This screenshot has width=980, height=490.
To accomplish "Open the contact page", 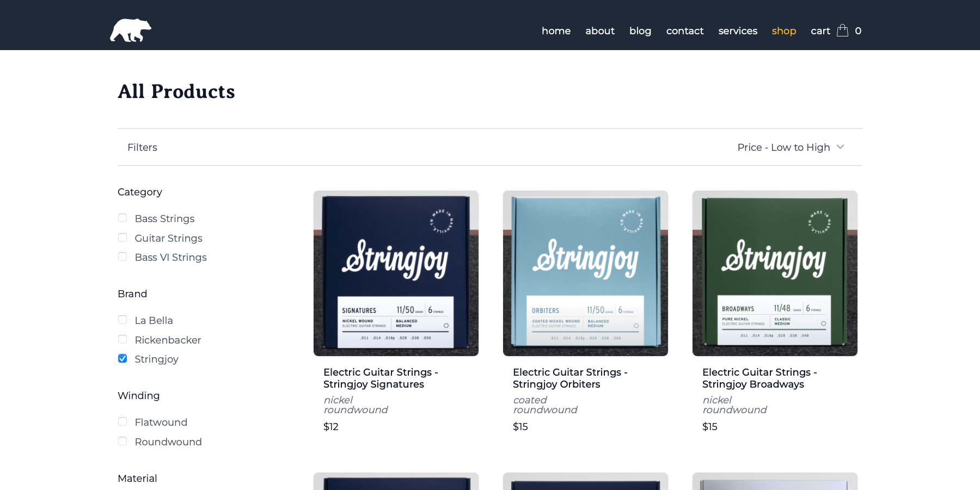I will pyautogui.click(x=685, y=31).
